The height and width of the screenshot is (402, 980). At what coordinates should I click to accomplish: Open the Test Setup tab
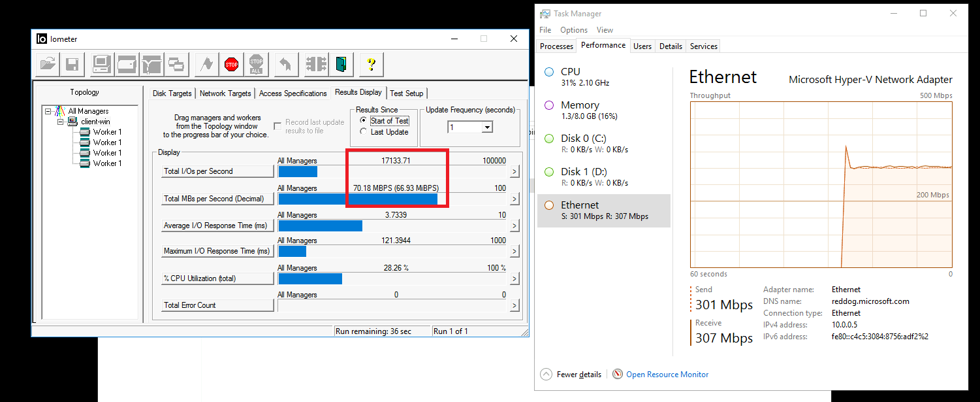(407, 93)
